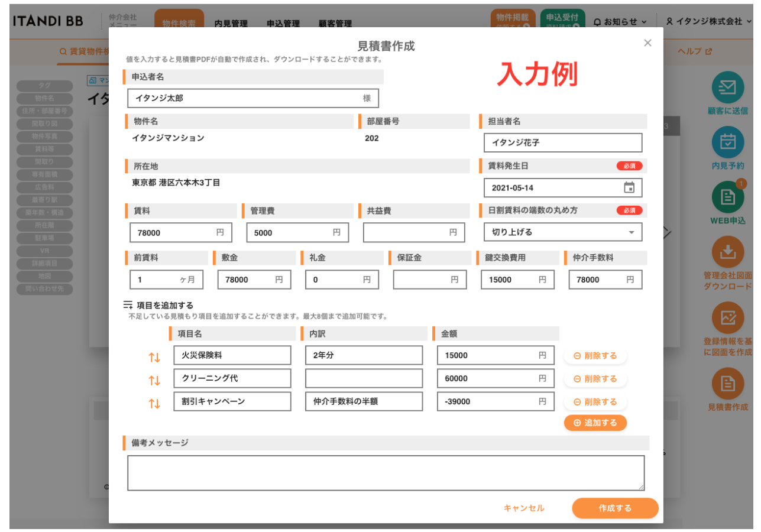Select the 問い合わせ先 tag in left list
This screenshot has width=761, height=532.
[x=45, y=288]
